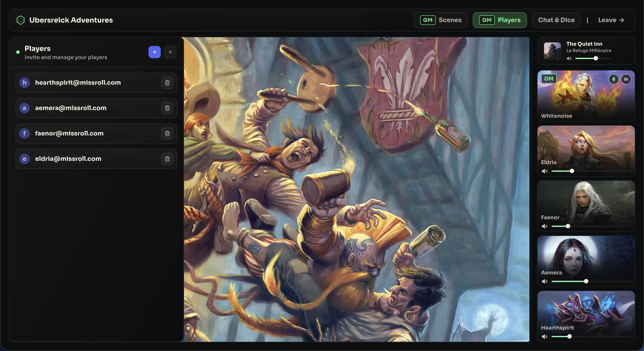Click the 'h' avatar for hearthspirit
Screen dimensions: 644x351
[x=25, y=83]
